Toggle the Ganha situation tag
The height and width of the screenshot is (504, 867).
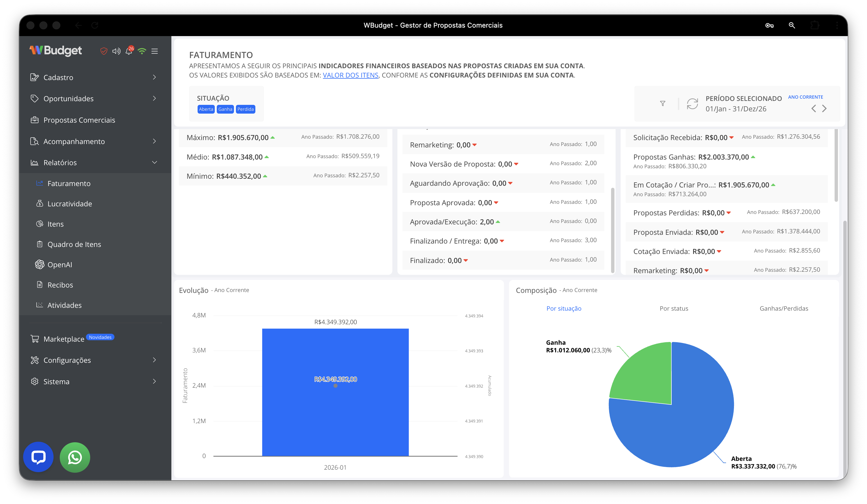click(x=225, y=109)
